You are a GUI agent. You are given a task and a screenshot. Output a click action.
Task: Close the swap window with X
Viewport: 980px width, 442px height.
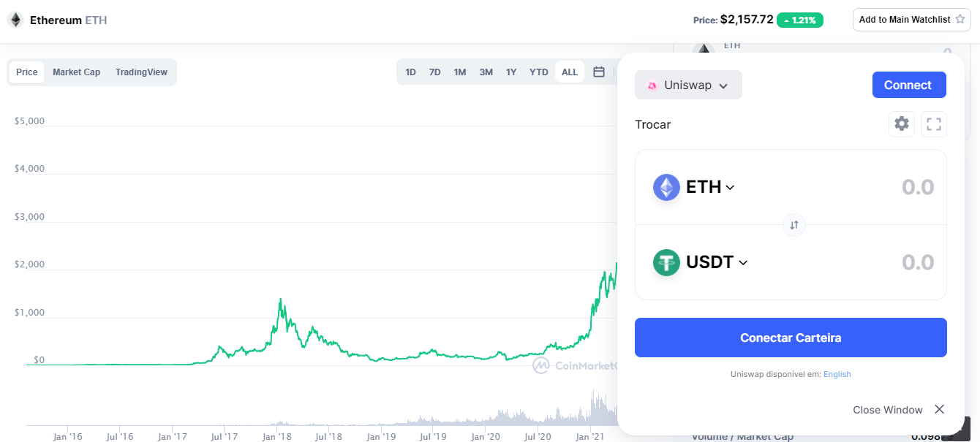tap(939, 410)
